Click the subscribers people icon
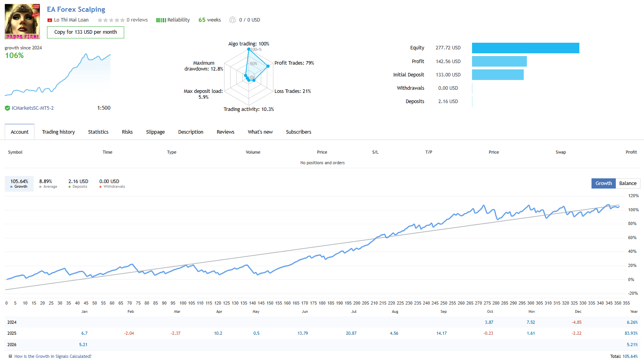The image size is (644, 361). click(233, 20)
